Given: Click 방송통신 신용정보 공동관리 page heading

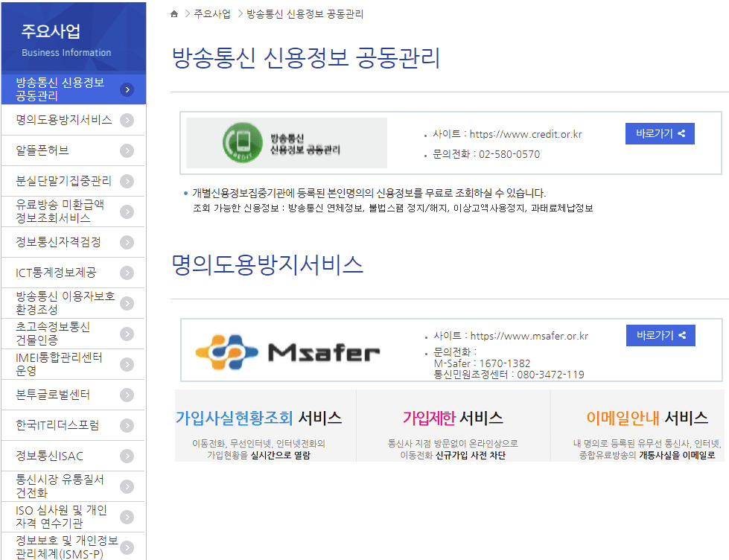Looking at the screenshot, I should click(306, 57).
